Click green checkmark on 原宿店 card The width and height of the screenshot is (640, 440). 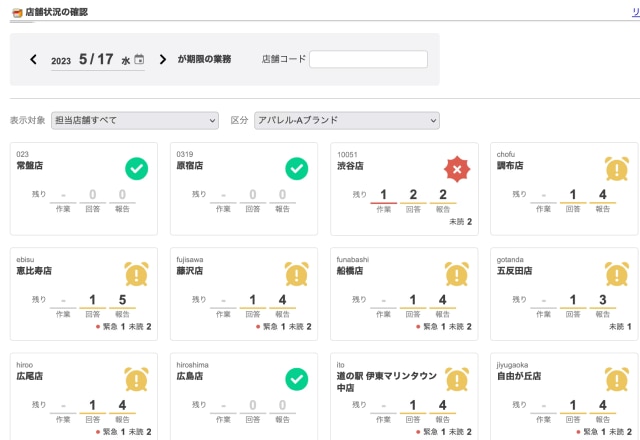point(297,169)
